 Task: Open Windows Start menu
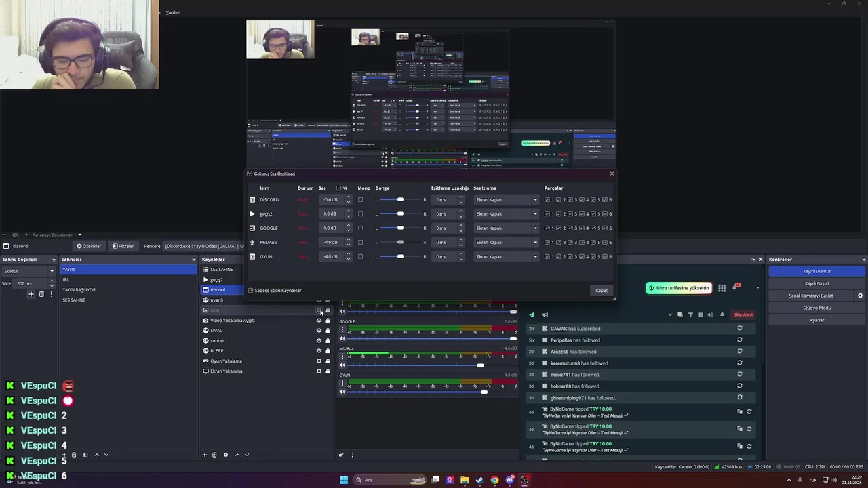[x=344, y=480]
